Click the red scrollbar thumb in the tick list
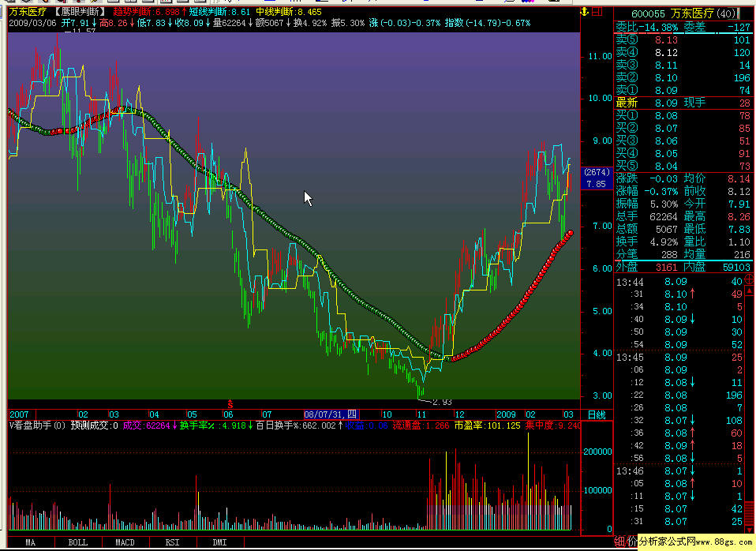756x551 pixels. 749,512
